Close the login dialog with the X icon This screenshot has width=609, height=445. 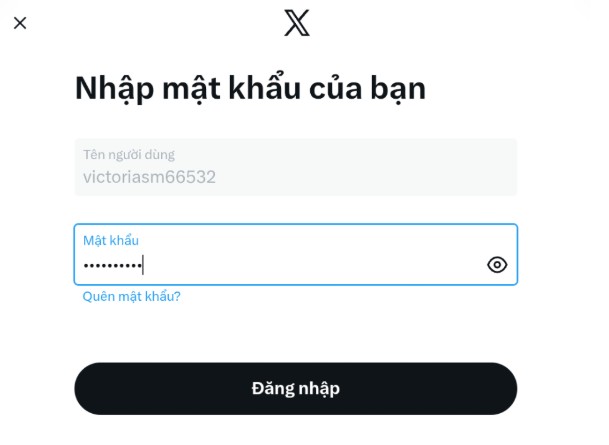[x=20, y=23]
